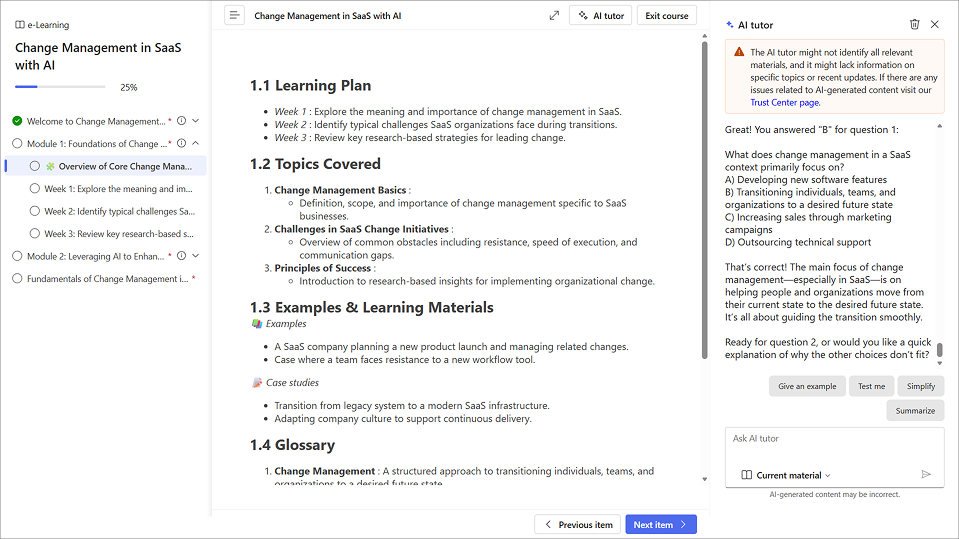Close the AI tutor panel
This screenshot has width=959, height=539.
pyautogui.click(x=935, y=24)
